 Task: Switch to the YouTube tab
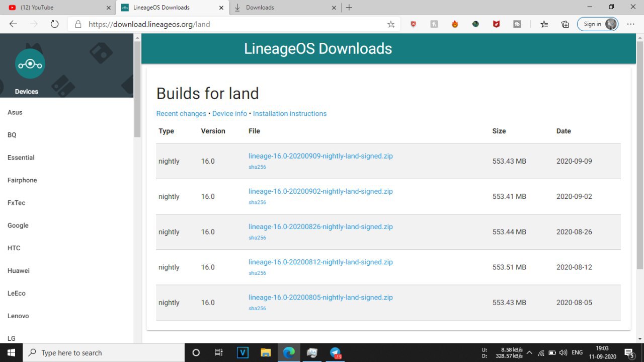pyautogui.click(x=59, y=8)
